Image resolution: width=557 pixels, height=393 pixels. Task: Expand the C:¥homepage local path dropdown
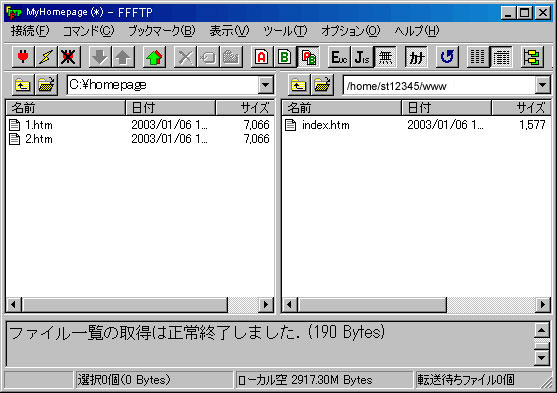tap(265, 85)
